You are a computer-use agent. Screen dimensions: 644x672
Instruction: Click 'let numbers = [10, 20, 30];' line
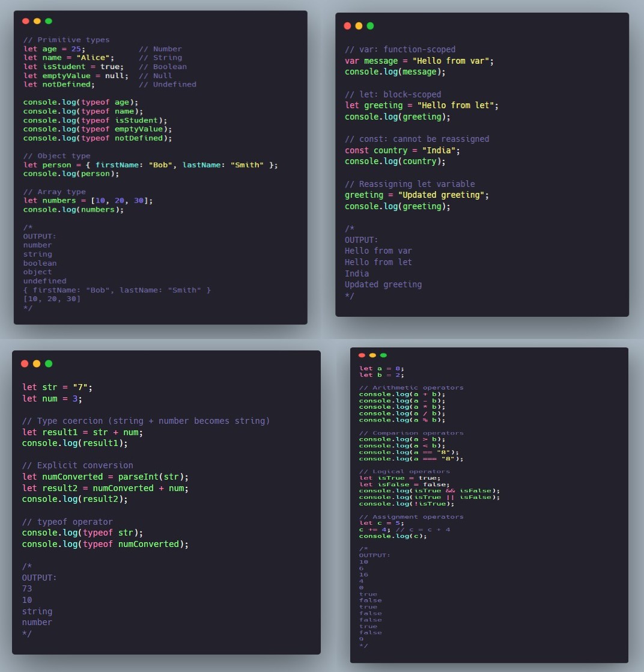(88, 201)
